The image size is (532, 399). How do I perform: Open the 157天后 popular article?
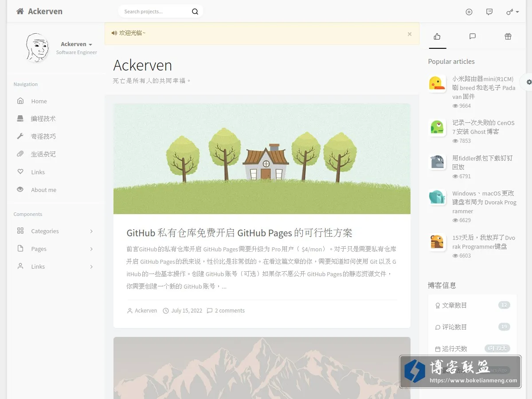click(x=484, y=242)
